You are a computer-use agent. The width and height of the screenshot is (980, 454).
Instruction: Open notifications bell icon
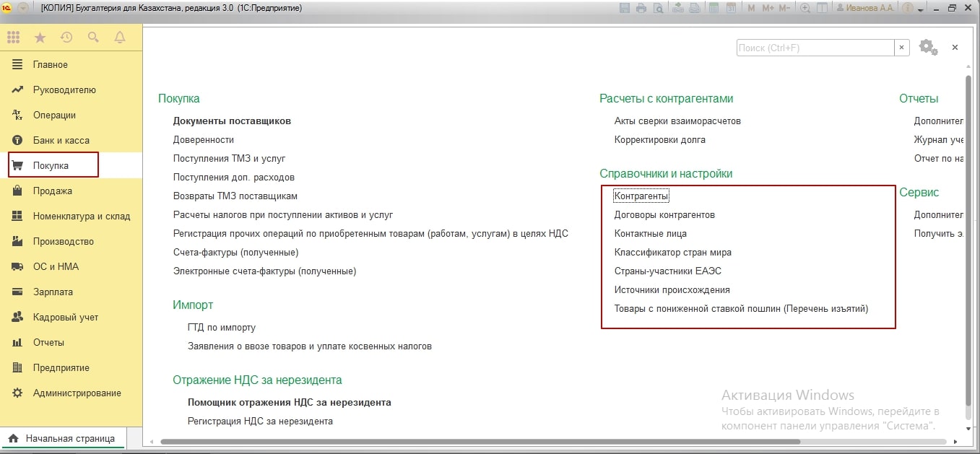coord(120,38)
